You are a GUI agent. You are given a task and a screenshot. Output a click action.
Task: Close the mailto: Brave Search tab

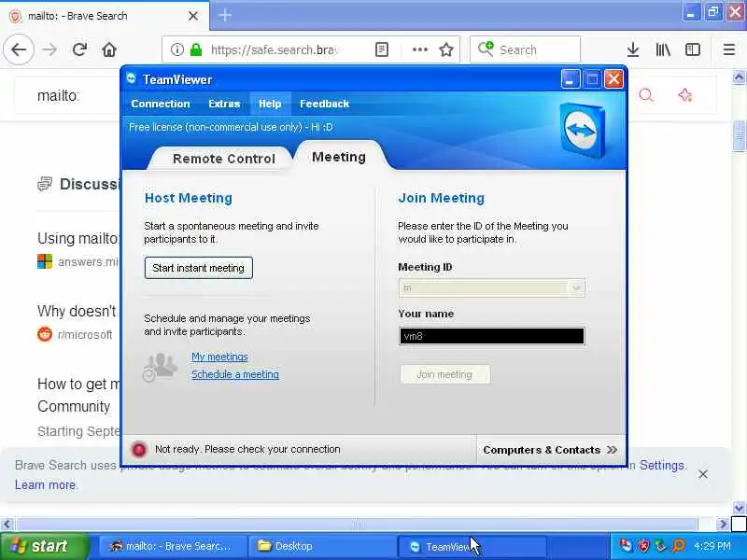[x=193, y=16]
